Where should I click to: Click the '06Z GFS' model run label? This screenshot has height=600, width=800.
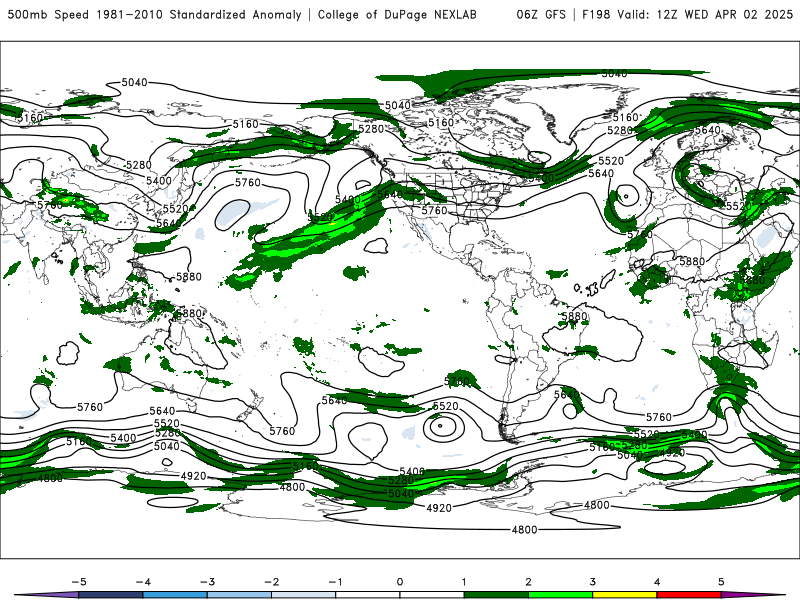pos(541,15)
